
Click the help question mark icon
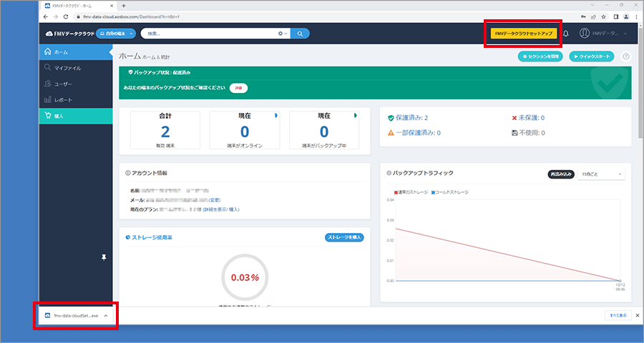tap(626, 56)
